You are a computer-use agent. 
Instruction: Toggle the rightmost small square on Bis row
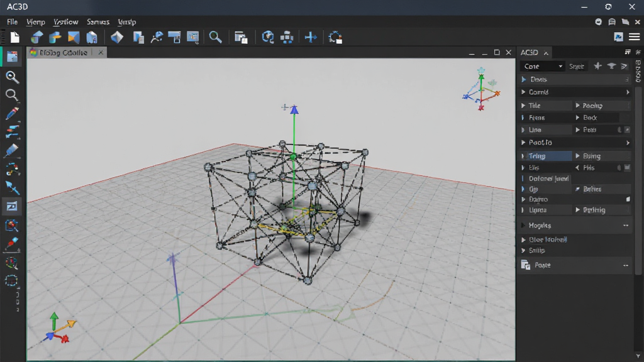(x=627, y=167)
